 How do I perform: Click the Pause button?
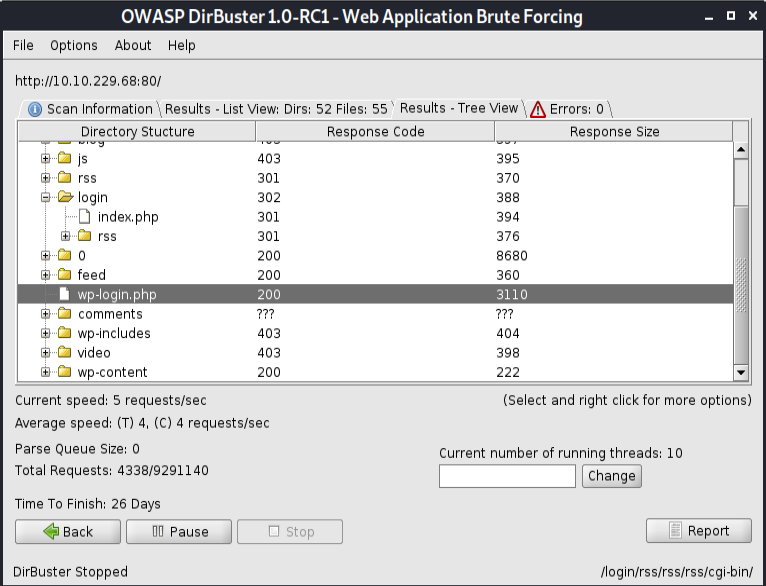pos(179,531)
